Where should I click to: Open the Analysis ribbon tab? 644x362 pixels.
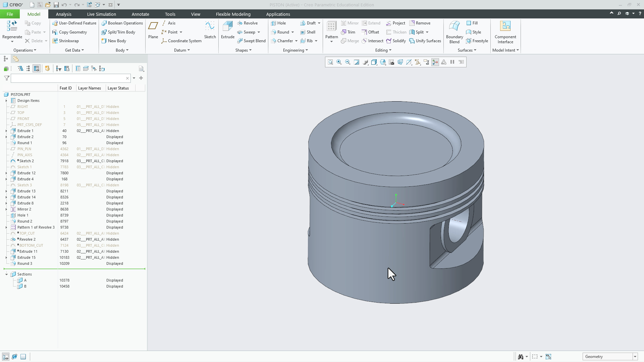click(63, 14)
